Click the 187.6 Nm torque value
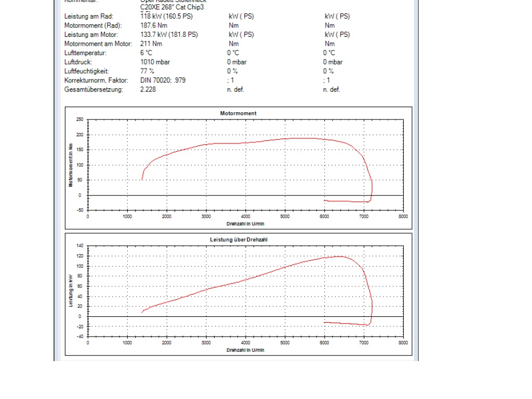Screen dimensions: 532x399 (154, 25)
